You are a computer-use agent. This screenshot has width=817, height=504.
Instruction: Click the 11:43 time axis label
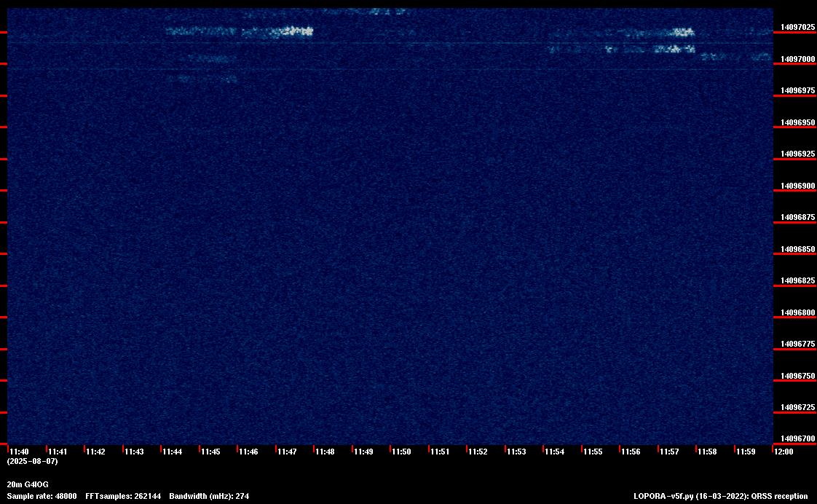point(134,452)
